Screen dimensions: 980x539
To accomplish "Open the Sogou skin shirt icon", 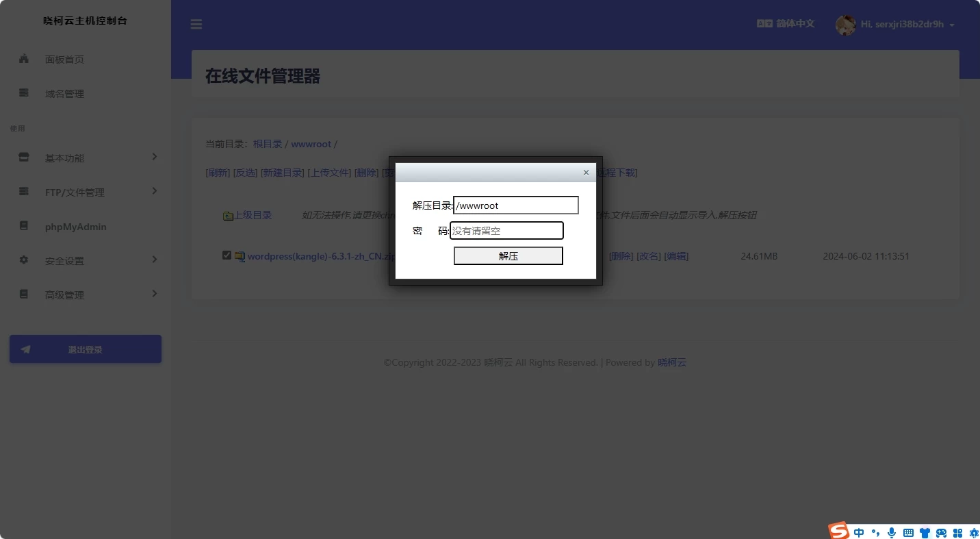I will pos(925,532).
